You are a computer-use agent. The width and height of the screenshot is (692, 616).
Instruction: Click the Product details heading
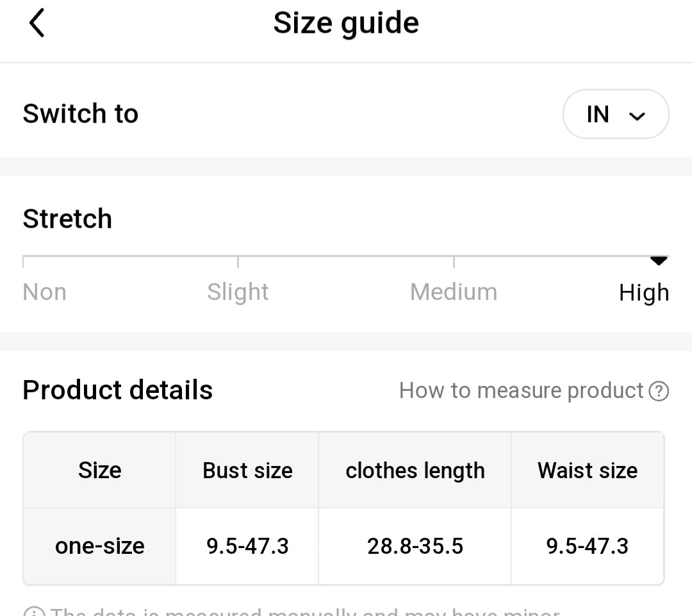118,390
